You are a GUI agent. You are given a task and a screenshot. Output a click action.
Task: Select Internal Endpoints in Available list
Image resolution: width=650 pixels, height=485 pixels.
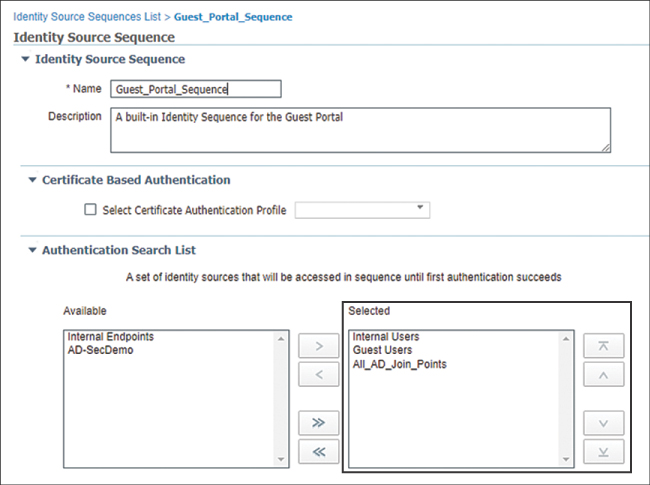tap(110, 337)
